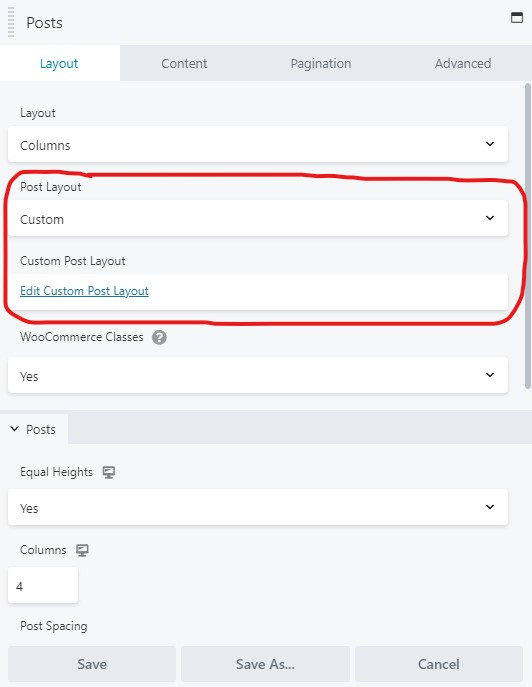This screenshot has width=532, height=687.
Task: Open the Post Layout dropdown showing Custom
Action: pyautogui.click(x=258, y=219)
